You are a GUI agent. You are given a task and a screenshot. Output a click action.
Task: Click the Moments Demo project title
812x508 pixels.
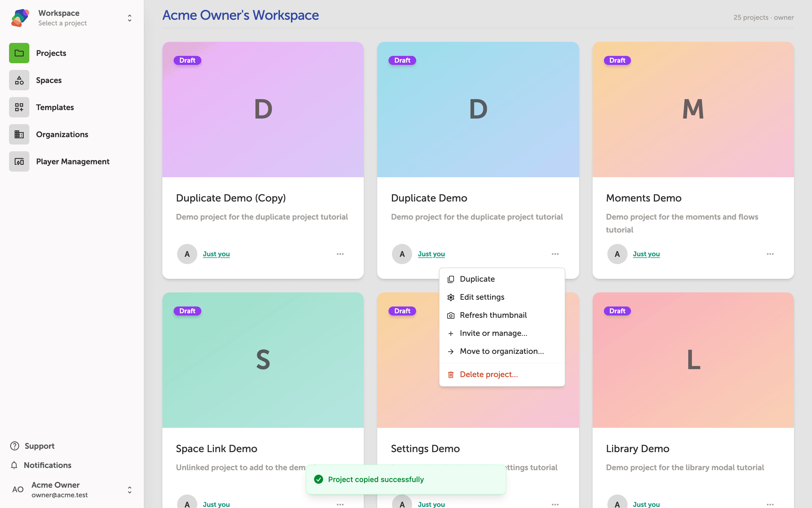[x=644, y=198]
